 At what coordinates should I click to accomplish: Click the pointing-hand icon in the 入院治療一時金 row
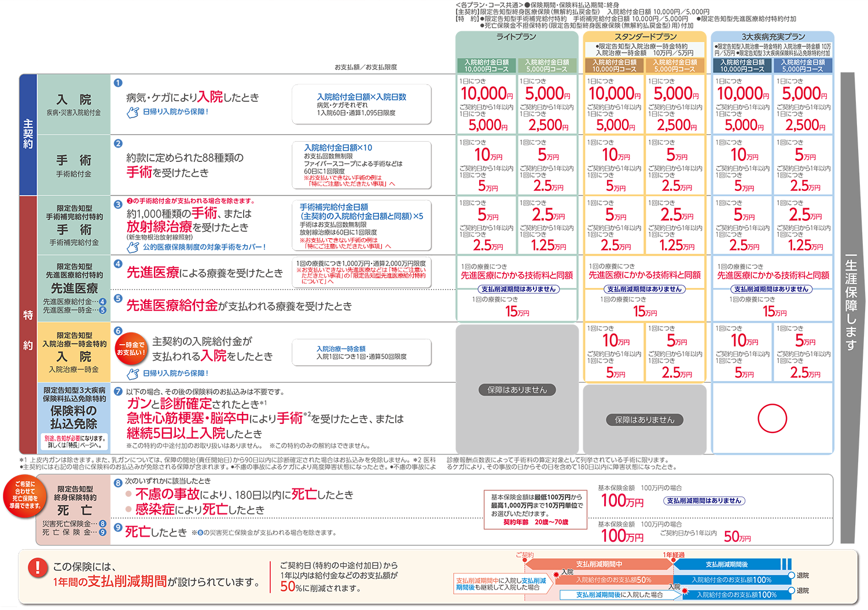point(133,373)
